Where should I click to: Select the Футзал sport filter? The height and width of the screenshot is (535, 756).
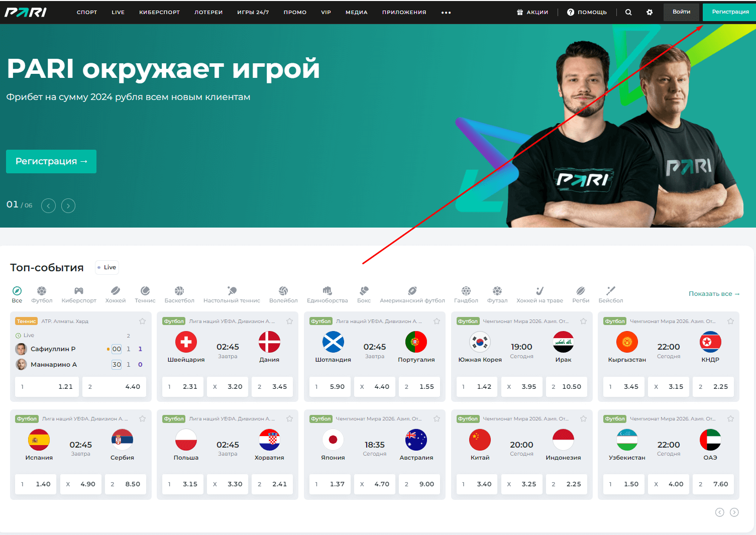point(497,294)
